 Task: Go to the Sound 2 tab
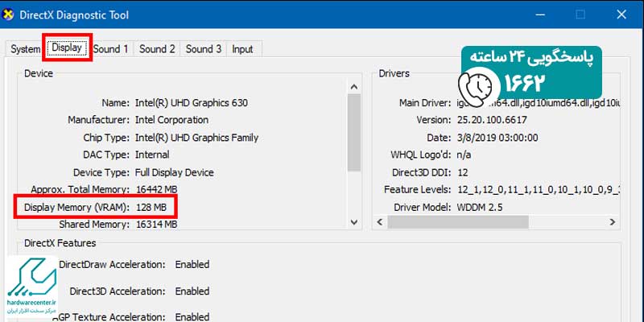[157, 49]
